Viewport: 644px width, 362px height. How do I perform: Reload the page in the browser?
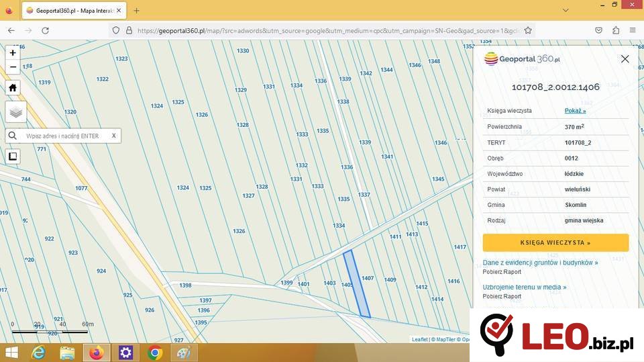click(x=46, y=30)
